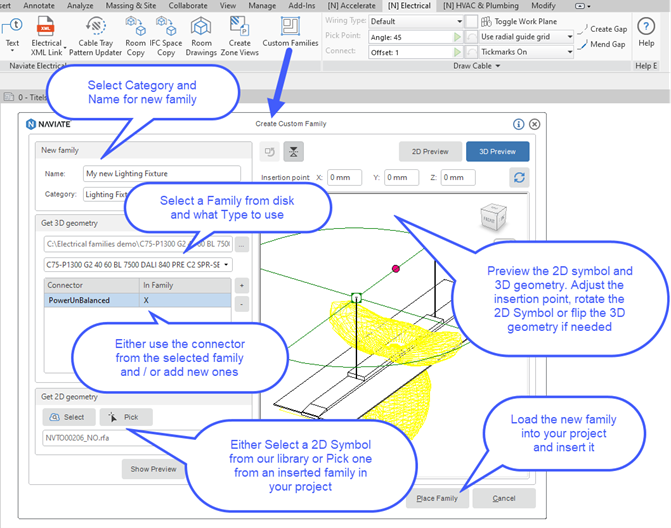Click green arrow next to Angle: 45
671x528 pixels.
point(457,37)
